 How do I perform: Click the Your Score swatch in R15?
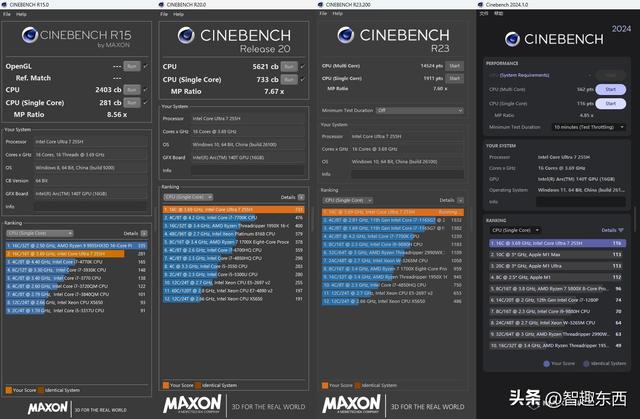coord(9,390)
